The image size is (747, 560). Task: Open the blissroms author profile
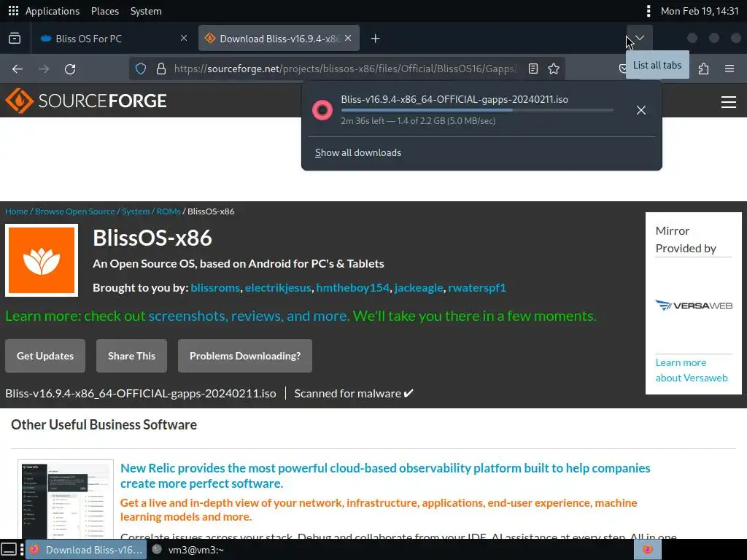pyautogui.click(x=215, y=287)
